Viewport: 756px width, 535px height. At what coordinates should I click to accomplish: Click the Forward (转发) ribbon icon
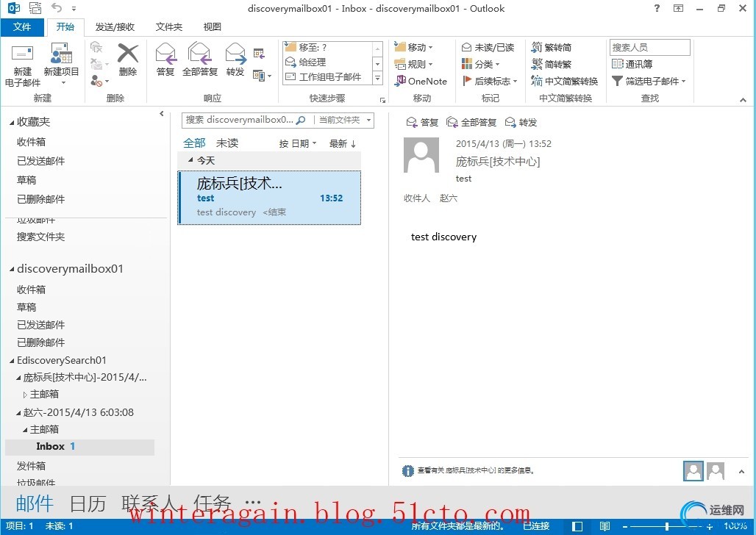pyautogui.click(x=235, y=60)
